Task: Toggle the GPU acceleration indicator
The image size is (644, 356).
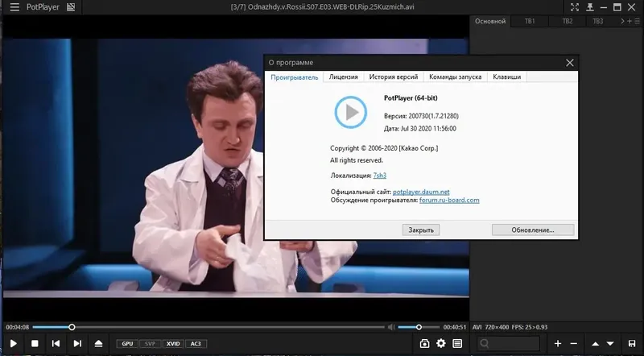Action: click(127, 344)
